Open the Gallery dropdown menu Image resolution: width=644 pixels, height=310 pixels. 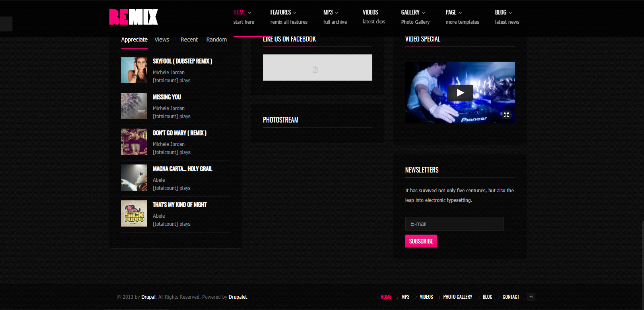[413, 12]
